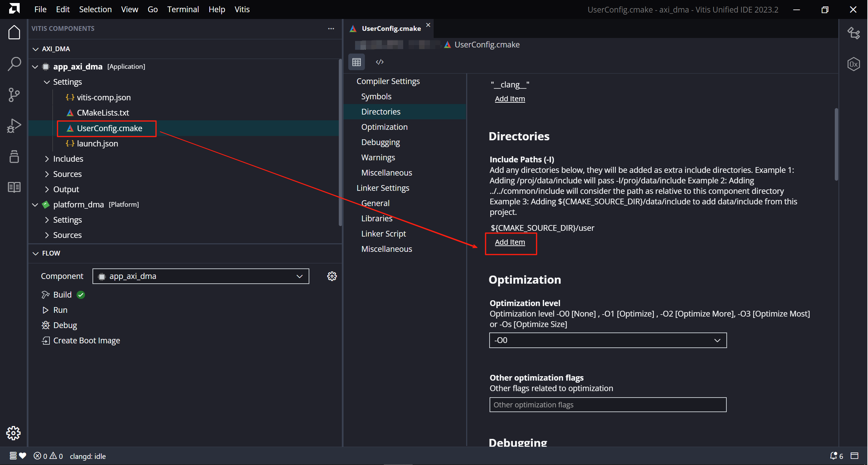Click the errors and warnings count in status bar
The height and width of the screenshot is (465, 868).
click(48, 456)
